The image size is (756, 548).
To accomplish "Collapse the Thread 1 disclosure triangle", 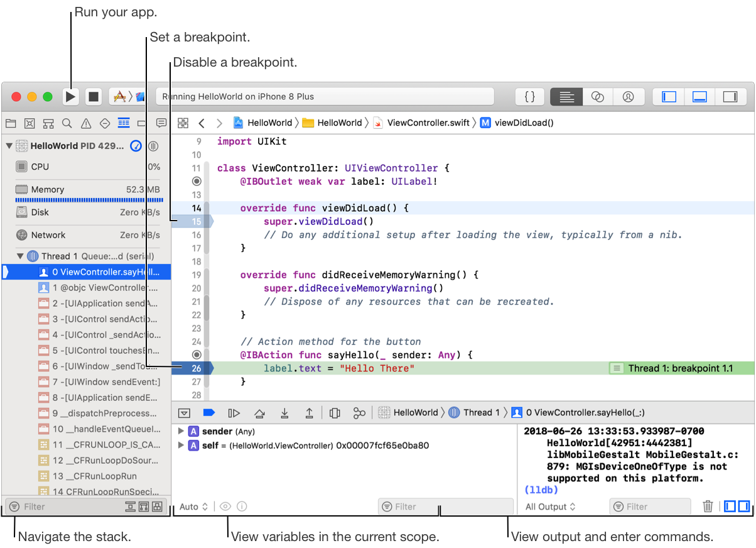I will point(20,256).
